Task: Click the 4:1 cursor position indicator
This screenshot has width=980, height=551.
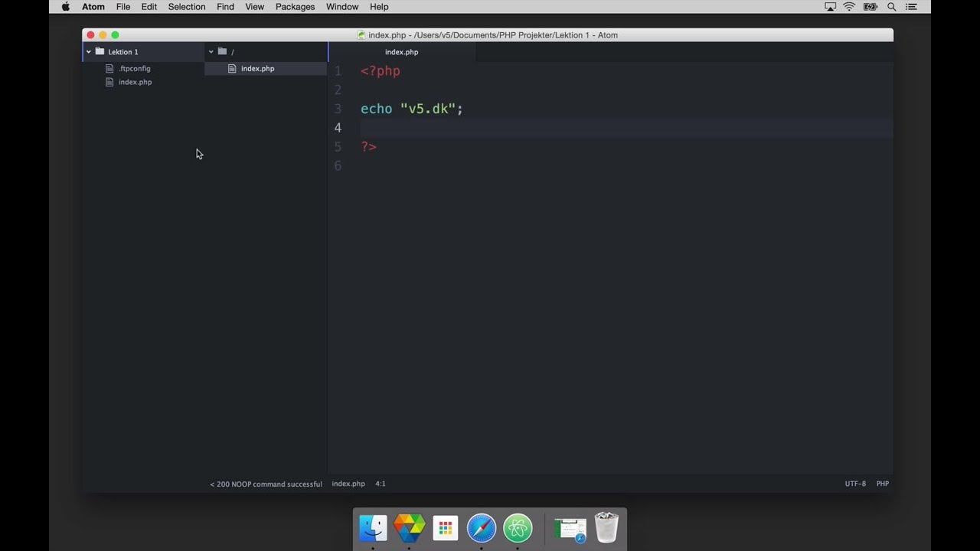Action: coord(381,483)
